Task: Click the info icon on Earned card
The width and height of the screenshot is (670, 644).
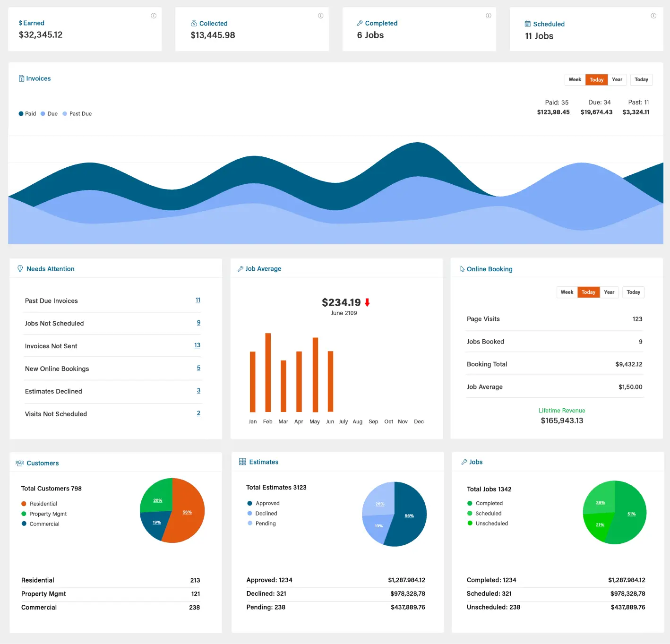Action: (154, 16)
